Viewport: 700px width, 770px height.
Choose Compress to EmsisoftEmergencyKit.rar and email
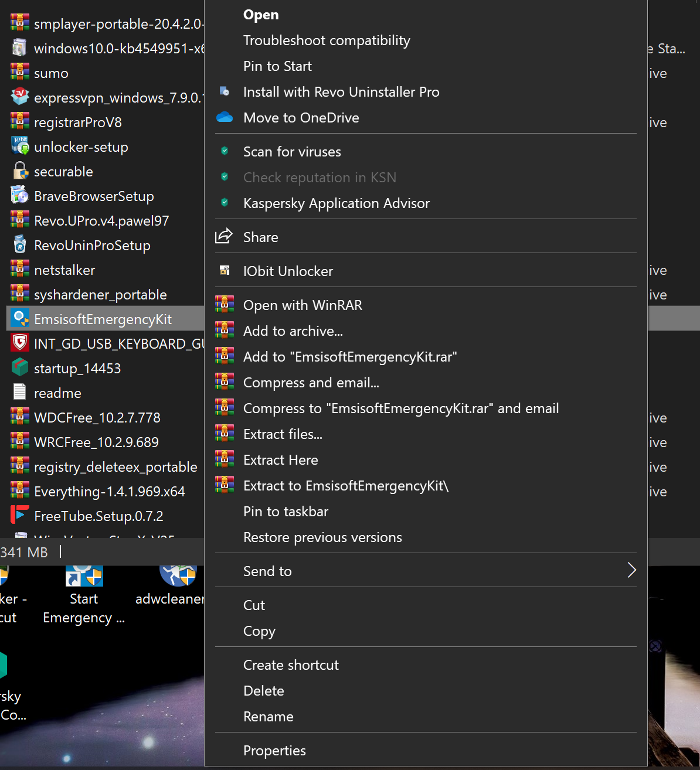coord(401,408)
